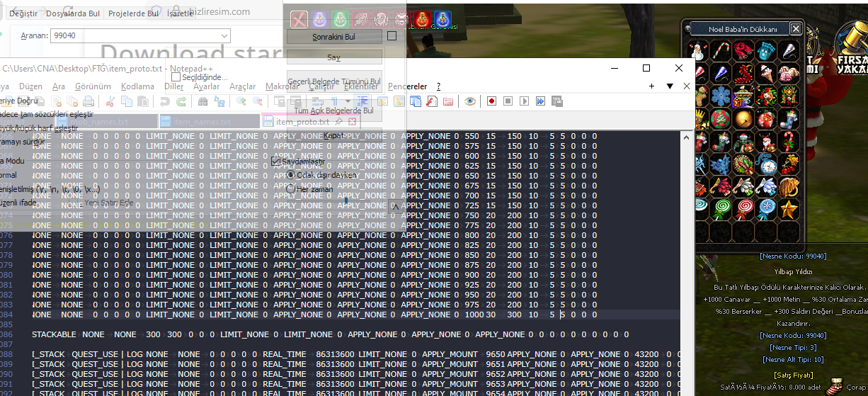Select the Genişletilmiş search mode option

pos(50,190)
